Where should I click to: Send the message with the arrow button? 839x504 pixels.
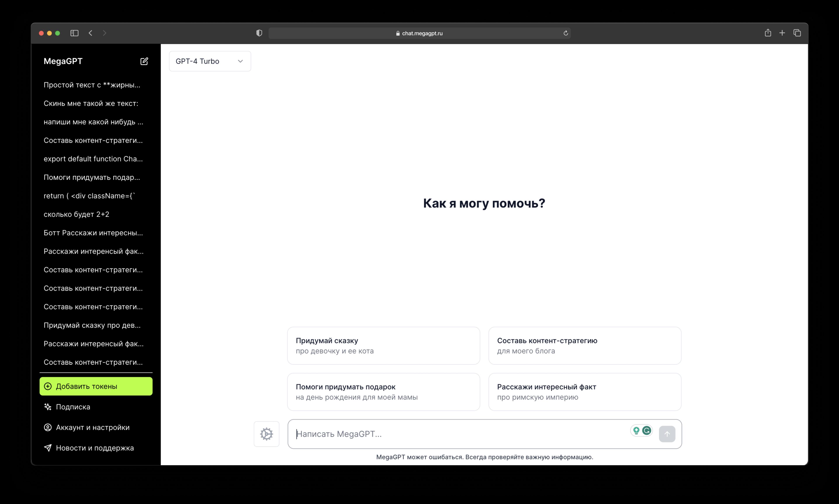pyautogui.click(x=667, y=434)
